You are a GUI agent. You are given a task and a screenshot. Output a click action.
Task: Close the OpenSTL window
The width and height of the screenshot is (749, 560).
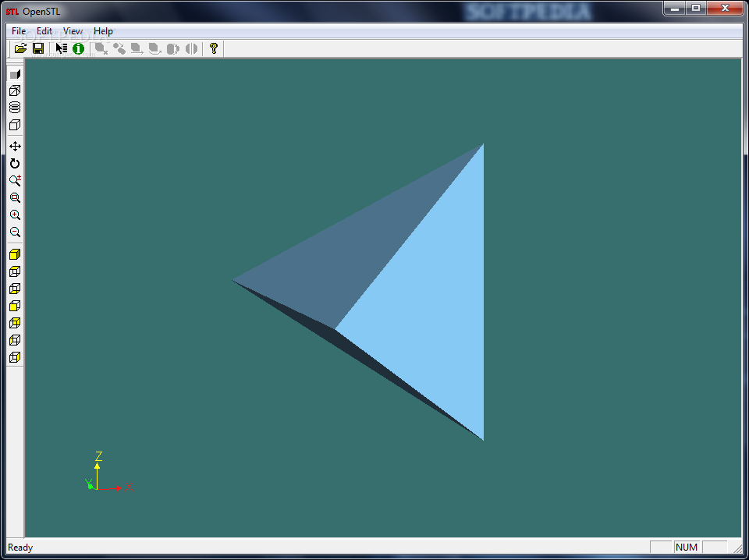[x=725, y=8]
